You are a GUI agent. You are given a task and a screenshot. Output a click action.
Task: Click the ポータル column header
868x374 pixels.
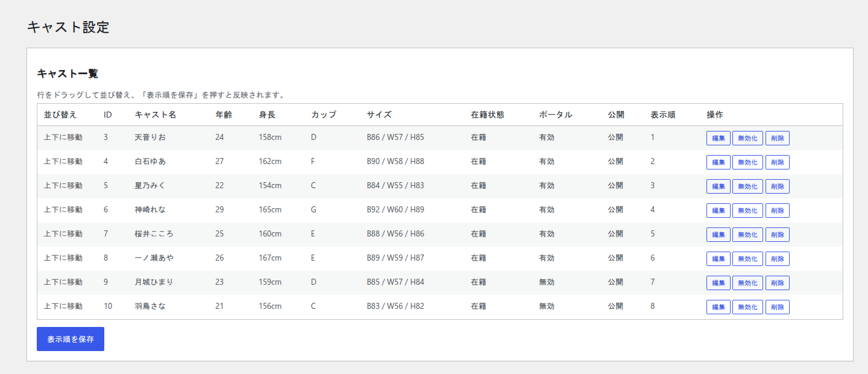point(556,115)
